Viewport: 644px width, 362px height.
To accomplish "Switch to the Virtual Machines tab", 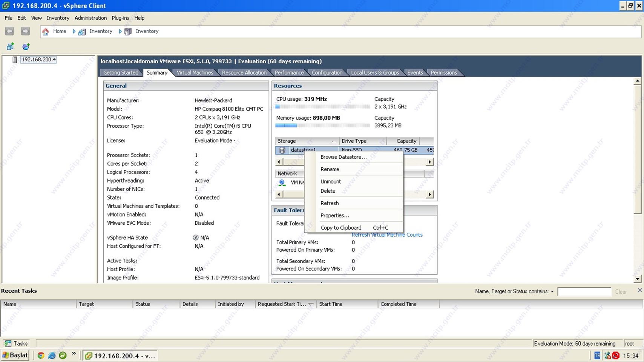I will (x=195, y=72).
